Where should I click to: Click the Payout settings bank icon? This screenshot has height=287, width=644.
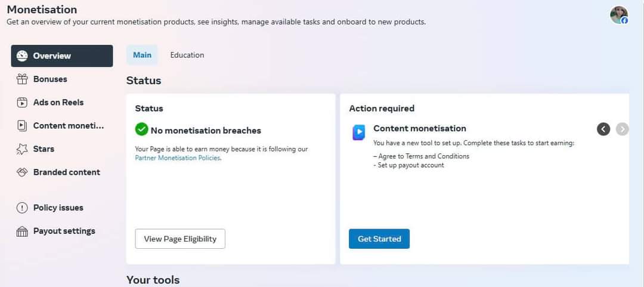23,232
